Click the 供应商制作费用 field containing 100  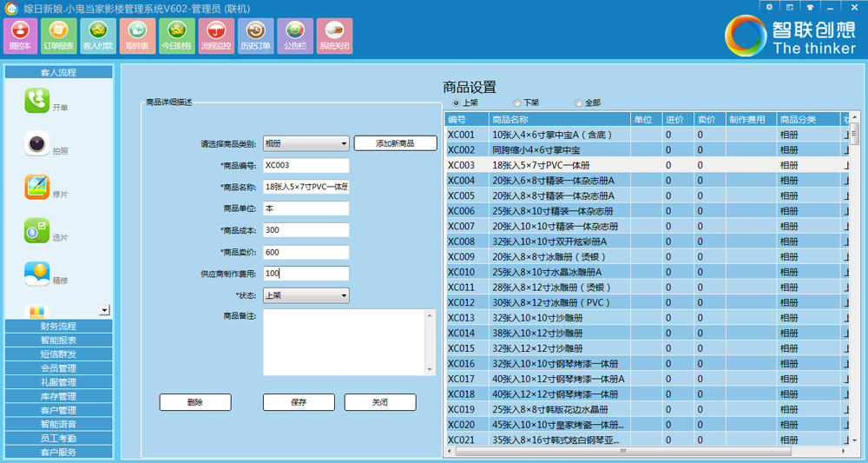coord(306,274)
